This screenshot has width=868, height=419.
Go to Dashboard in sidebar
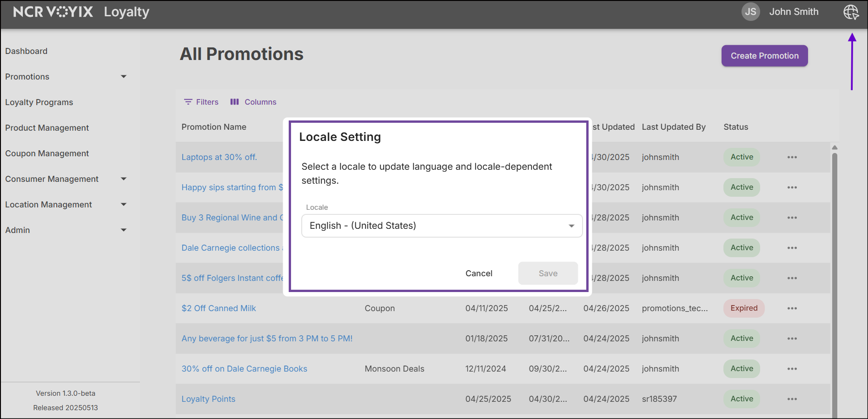pos(27,51)
